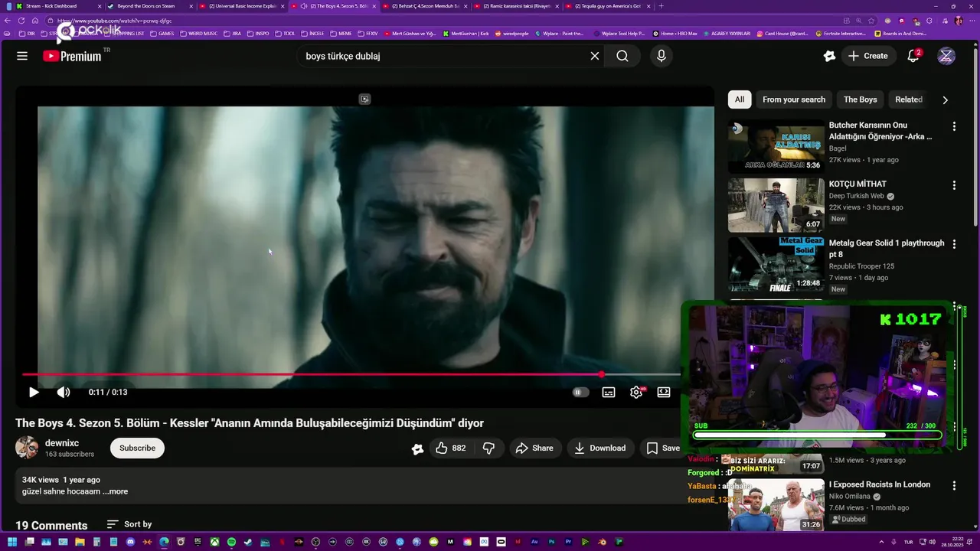
Task: Subscribe to dewnixc channel
Action: [137, 448]
